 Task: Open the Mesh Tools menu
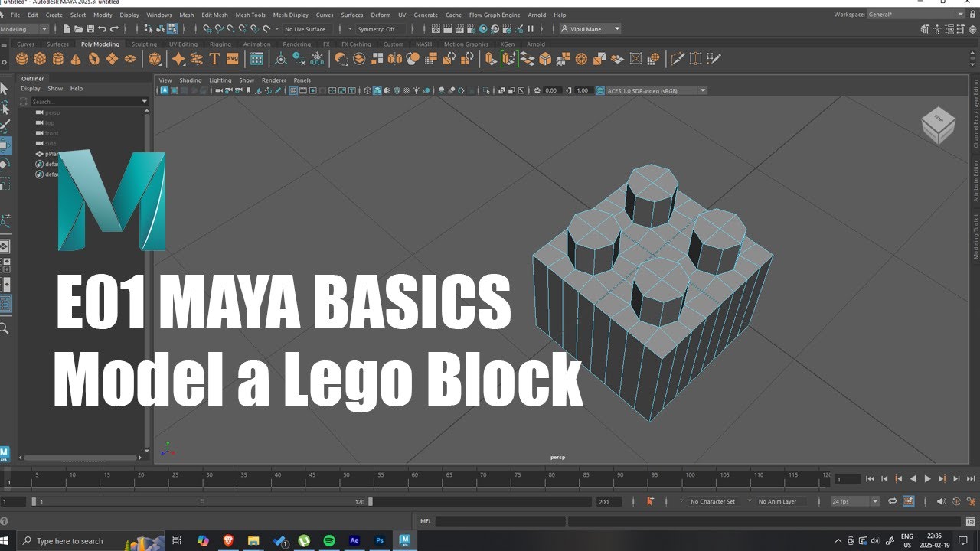click(250, 15)
